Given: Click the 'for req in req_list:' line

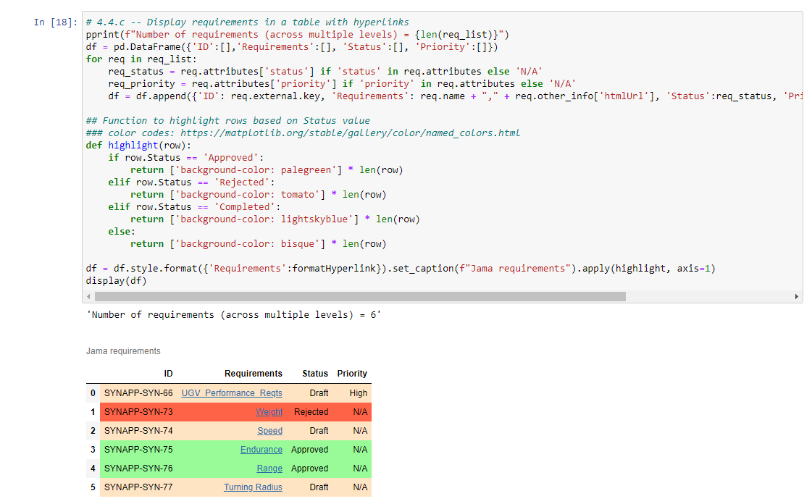Looking at the screenshot, I should (x=141, y=59).
